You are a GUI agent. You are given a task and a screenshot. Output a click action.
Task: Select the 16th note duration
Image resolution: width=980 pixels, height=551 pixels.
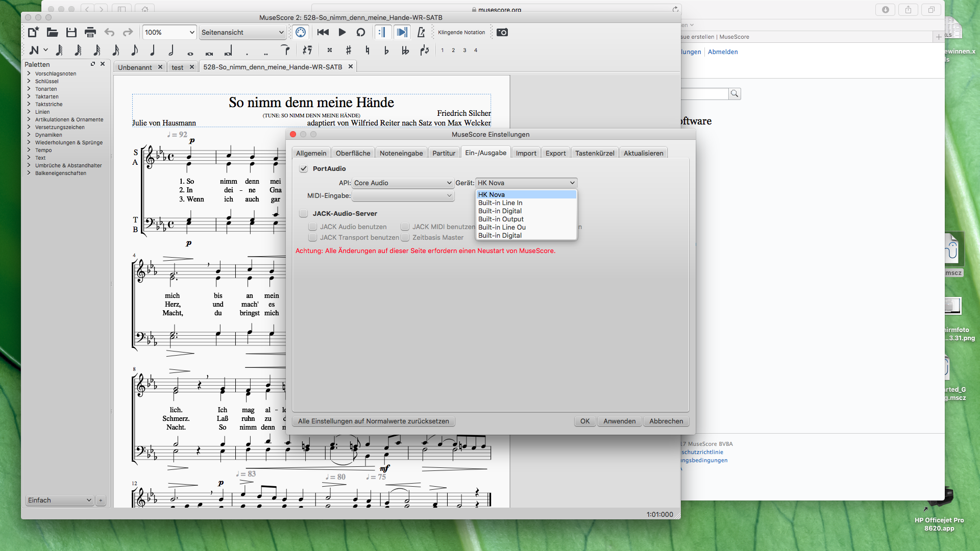point(116,50)
